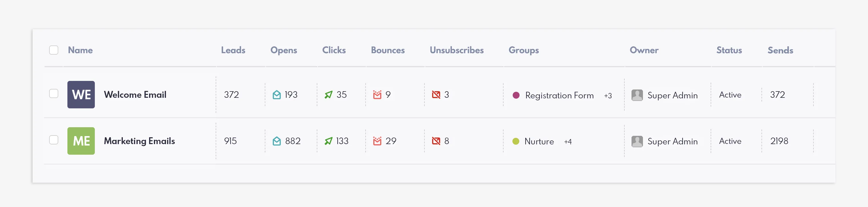Screen dimensions: 868x207
Task: Sort by the Leads column header
Action: coord(233,50)
